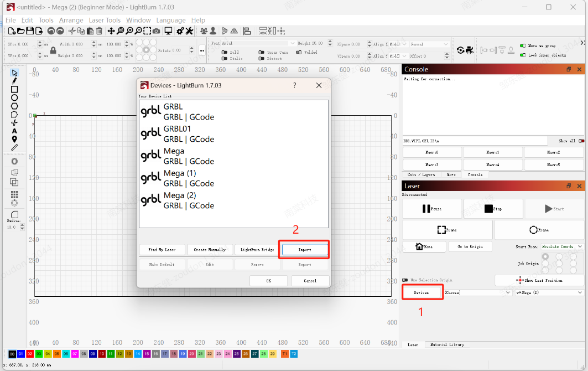588x371 pixels.
Task: Click the Grid Array tool icon
Action: [x=14, y=194]
